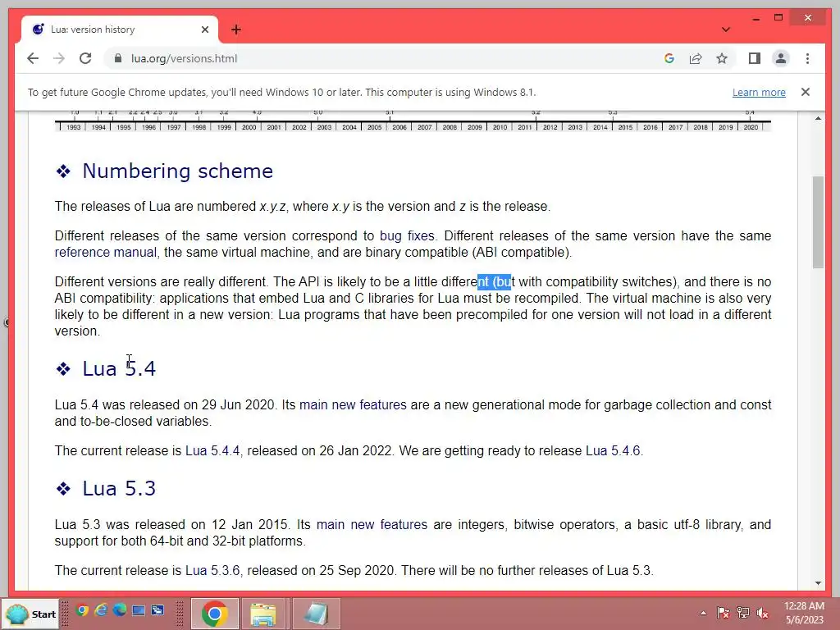
Task: Click the Lua 5.4 section heading
Action: 119,368
